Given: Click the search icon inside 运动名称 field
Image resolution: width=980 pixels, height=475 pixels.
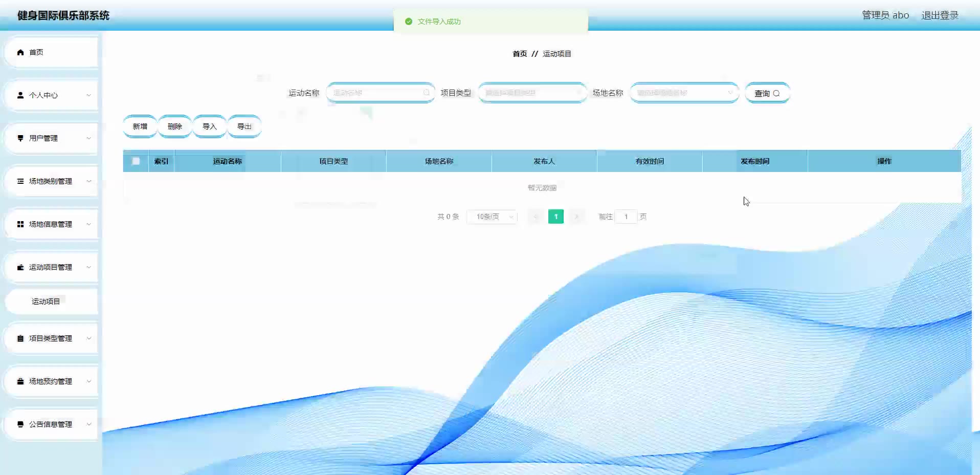Looking at the screenshot, I should point(426,93).
